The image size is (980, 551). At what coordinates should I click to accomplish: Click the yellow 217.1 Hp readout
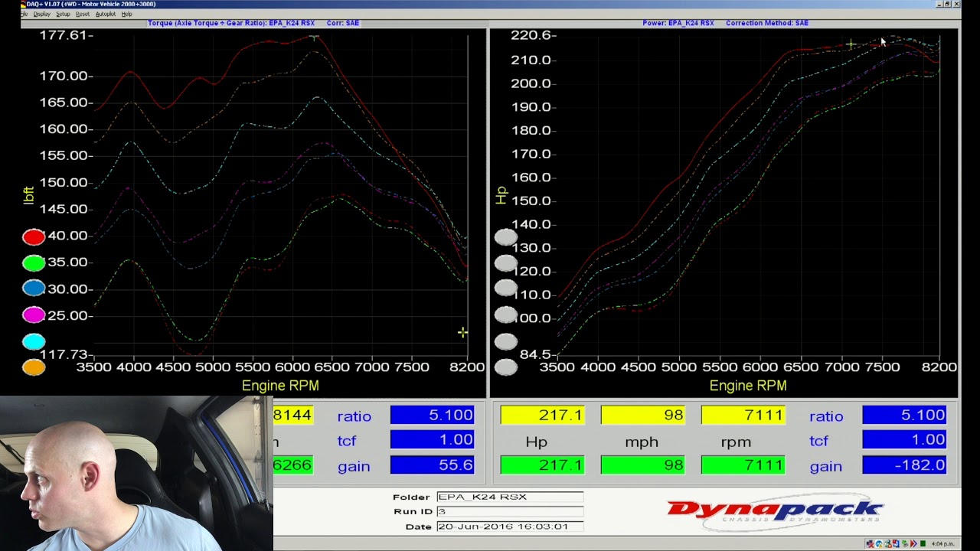[542, 415]
